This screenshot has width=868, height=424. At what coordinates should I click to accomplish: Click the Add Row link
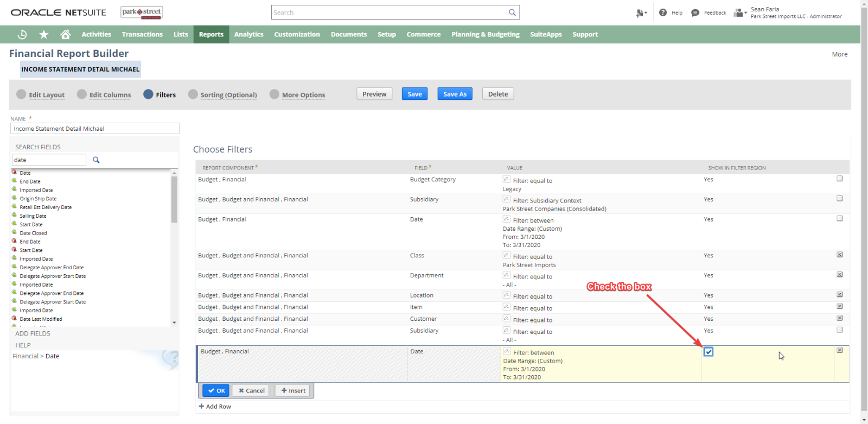pos(215,406)
